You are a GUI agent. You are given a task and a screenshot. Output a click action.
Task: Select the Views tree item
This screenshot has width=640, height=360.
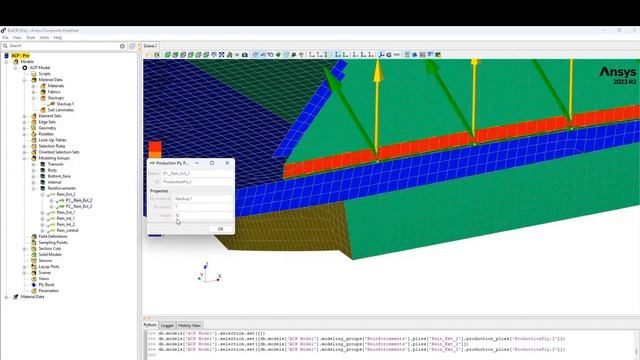pyautogui.click(x=44, y=278)
